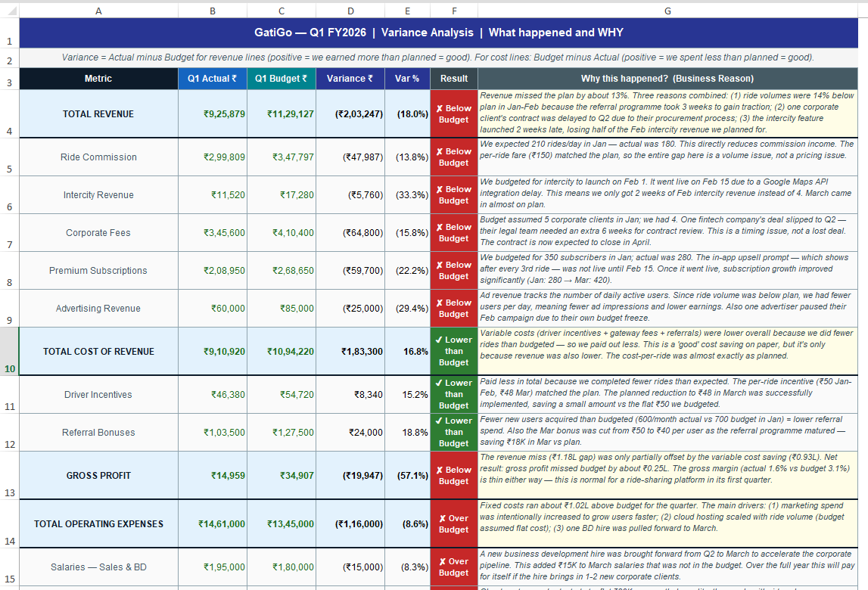Click the TOTAL OPERATING EXPENSES metric cell
This screenshot has height=590, width=868.
[x=98, y=524]
